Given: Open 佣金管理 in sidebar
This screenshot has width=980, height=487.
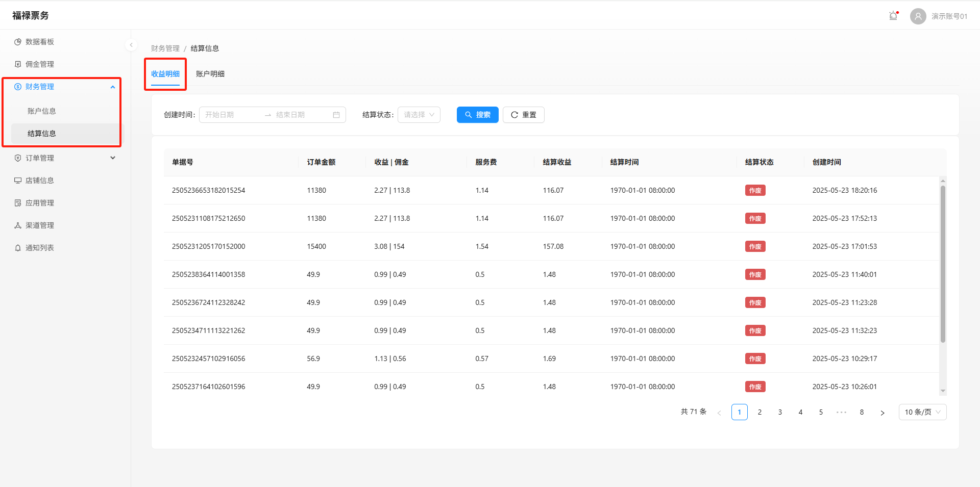Looking at the screenshot, I should pos(40,64).
